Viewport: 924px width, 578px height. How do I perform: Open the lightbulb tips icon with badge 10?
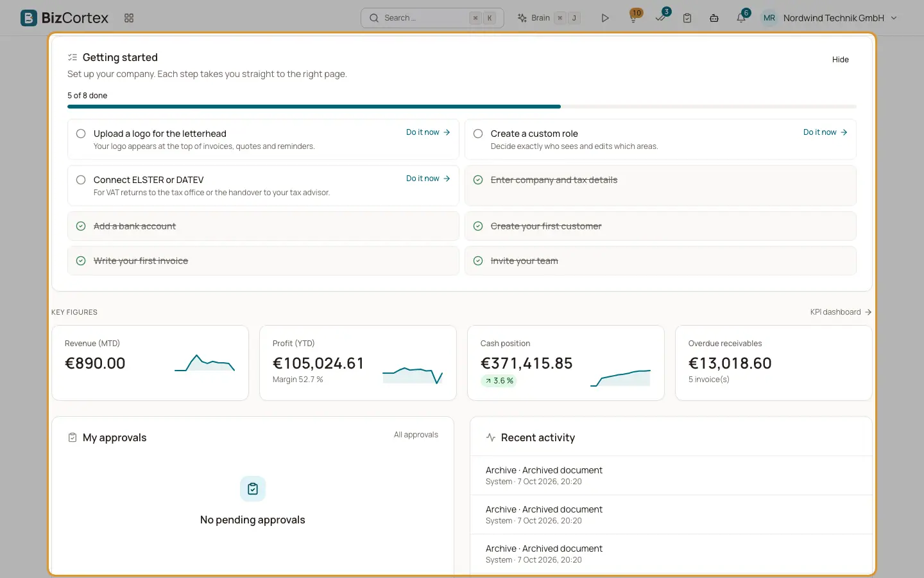(634, 17)
